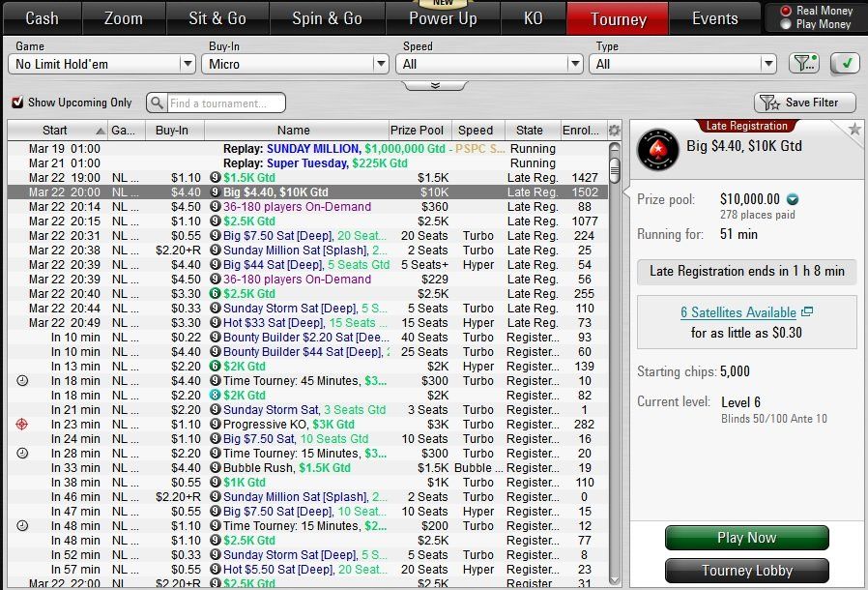
Task: Click PokerStars logo in tournament details panel
Action: tap(657, 150)
